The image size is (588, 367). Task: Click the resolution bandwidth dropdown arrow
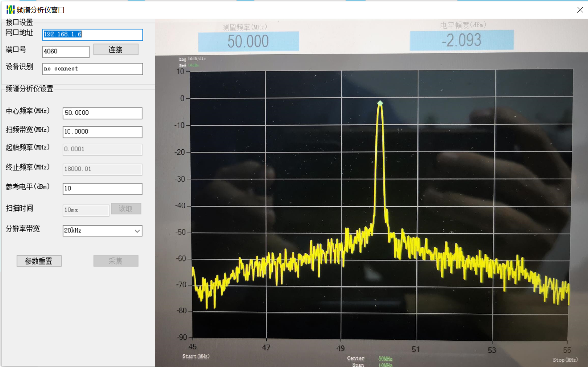coord(137,231)
